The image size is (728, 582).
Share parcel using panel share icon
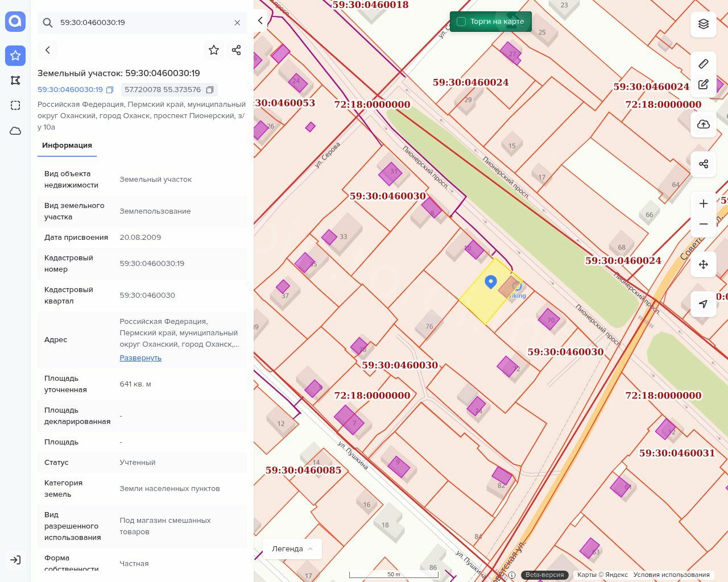pos(237,50)
